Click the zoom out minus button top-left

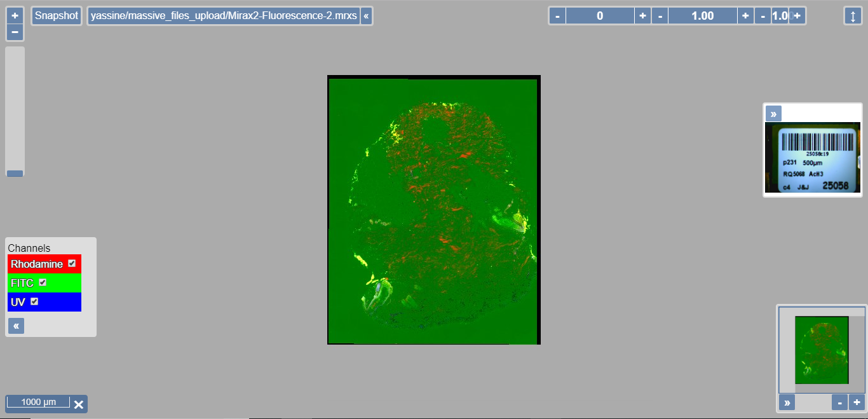pyautogui.click(x=15, y=32)
